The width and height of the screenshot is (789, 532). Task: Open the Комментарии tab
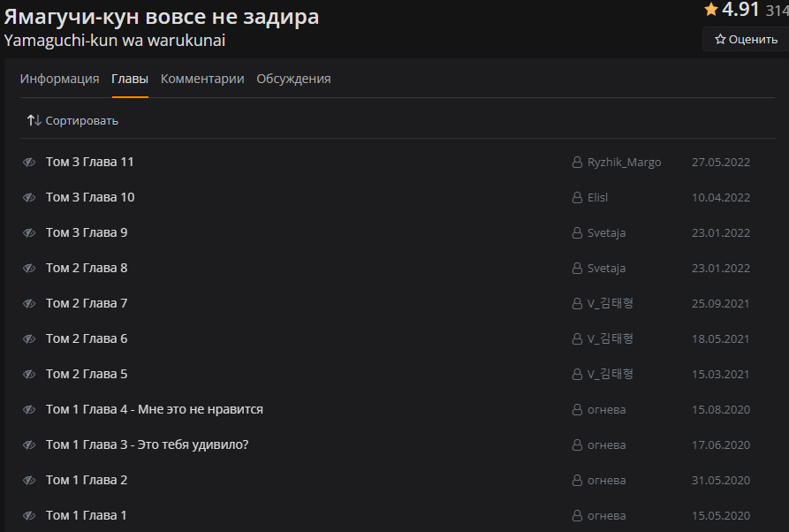(202, 79)
